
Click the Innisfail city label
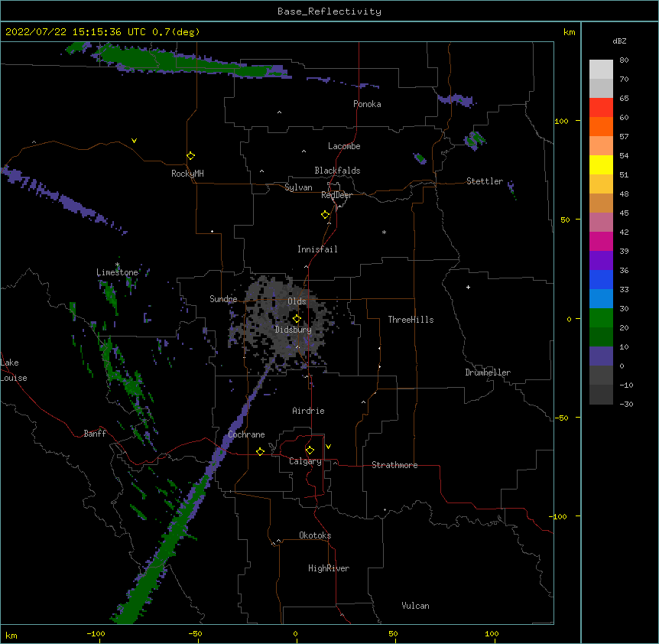(x=317, y=249)
